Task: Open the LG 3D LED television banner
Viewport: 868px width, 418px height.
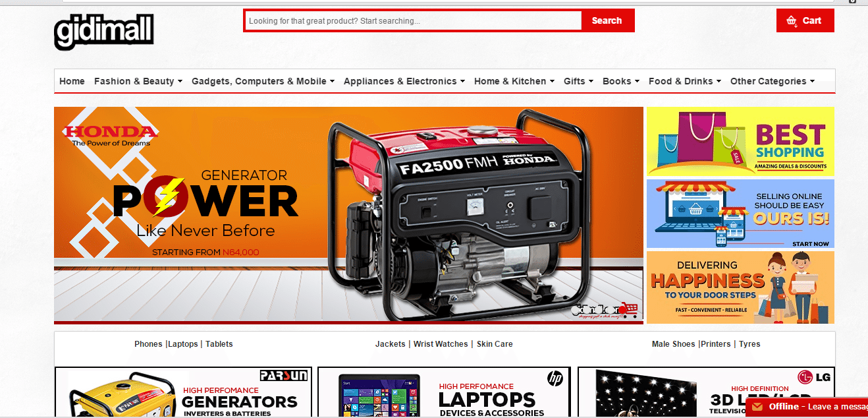Action: click(706, 392)
